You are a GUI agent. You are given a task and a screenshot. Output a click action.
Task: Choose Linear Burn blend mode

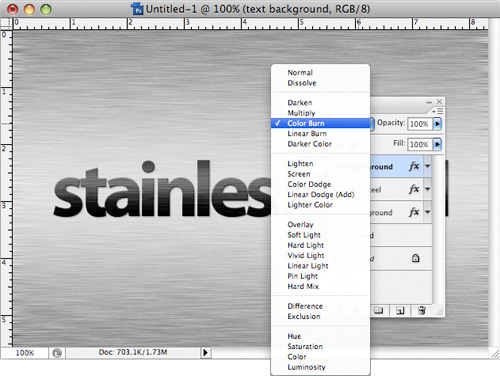coord(320,133)
